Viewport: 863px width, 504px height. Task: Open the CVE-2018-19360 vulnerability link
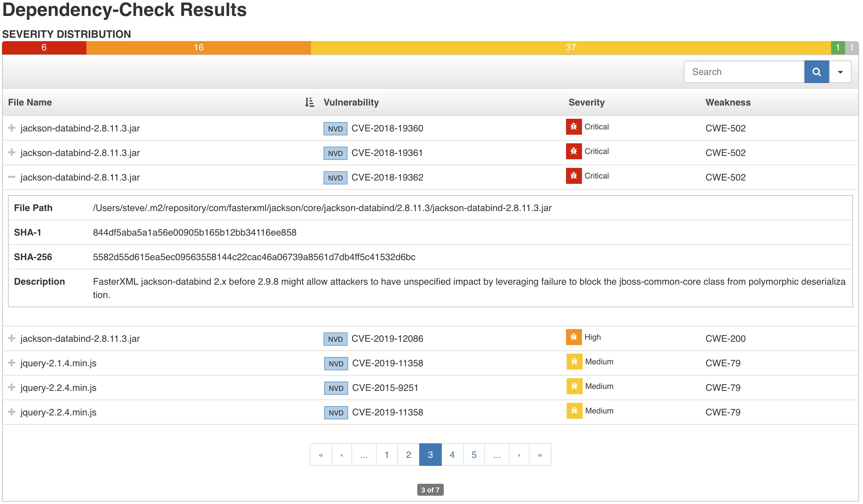[x=388, y=128]
